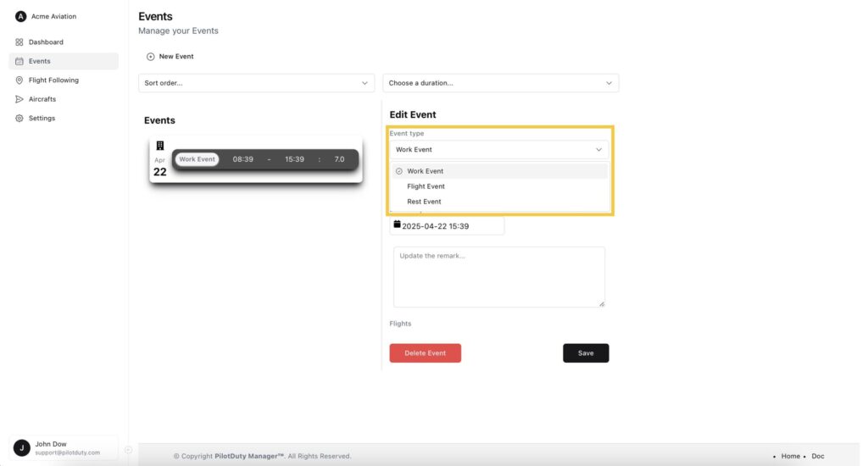Viewport: 868px width, 466px height.
Task: Click the chevron of the Sort order dropdown
Action: point(364,83)
